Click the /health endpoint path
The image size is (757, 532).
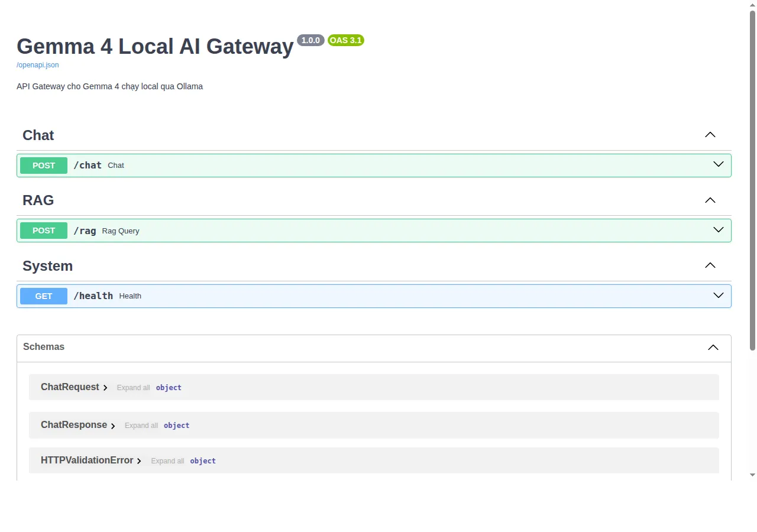[93, 296]
